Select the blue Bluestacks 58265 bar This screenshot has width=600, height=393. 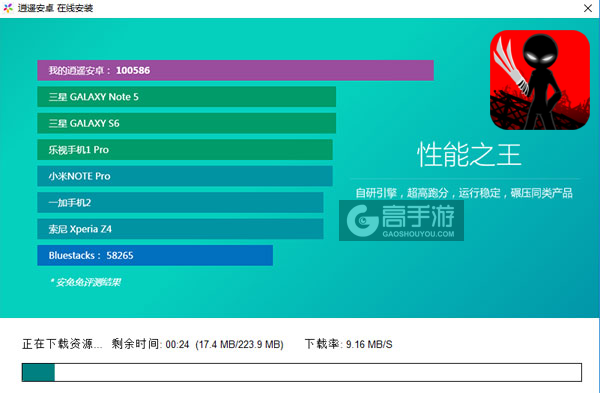(x=155, y=255)
